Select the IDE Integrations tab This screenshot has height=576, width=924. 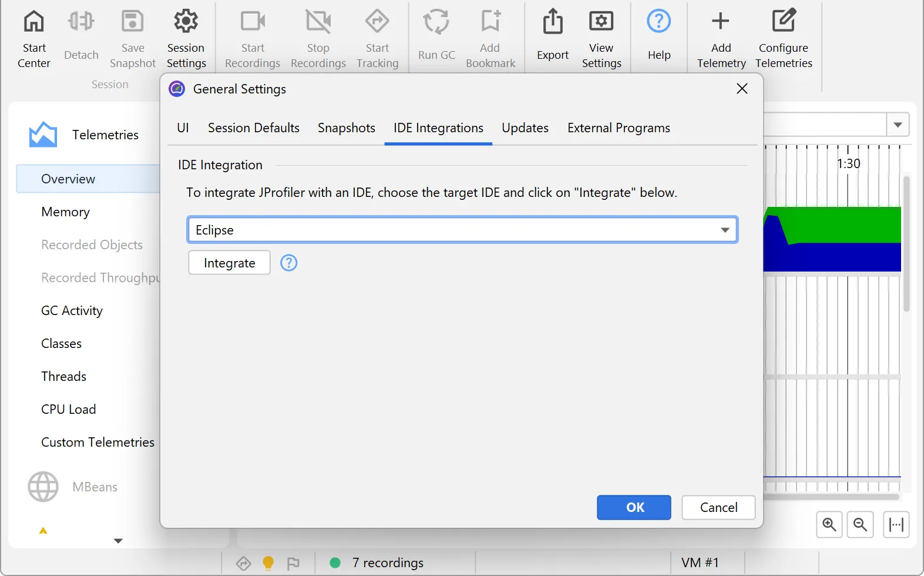click(438, 128)
